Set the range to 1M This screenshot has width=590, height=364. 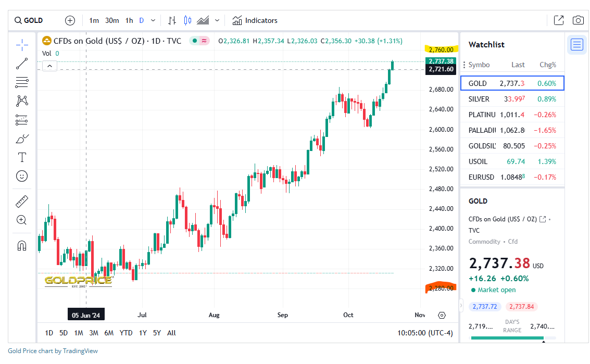78,333
